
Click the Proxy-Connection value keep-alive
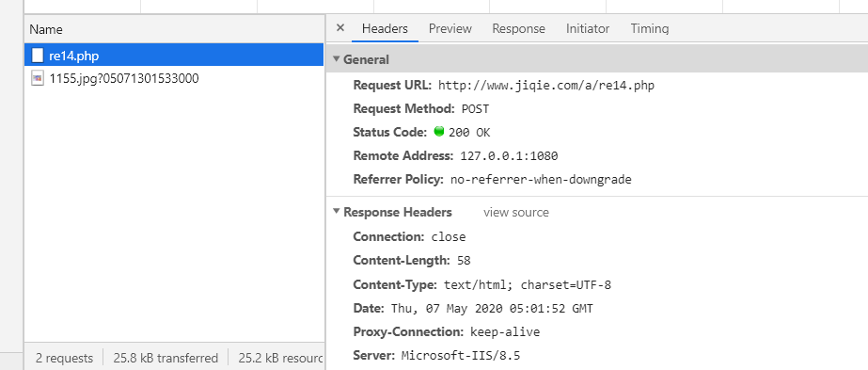pos(505,332)
